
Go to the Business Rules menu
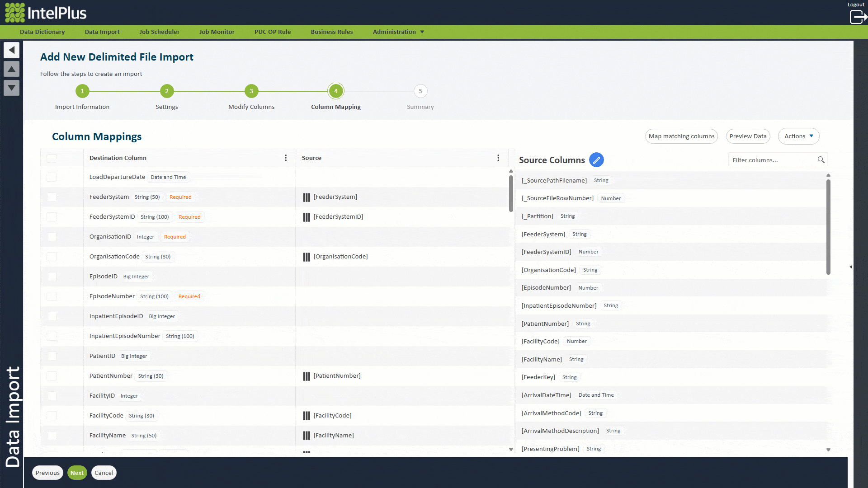(x=331, y=32)
